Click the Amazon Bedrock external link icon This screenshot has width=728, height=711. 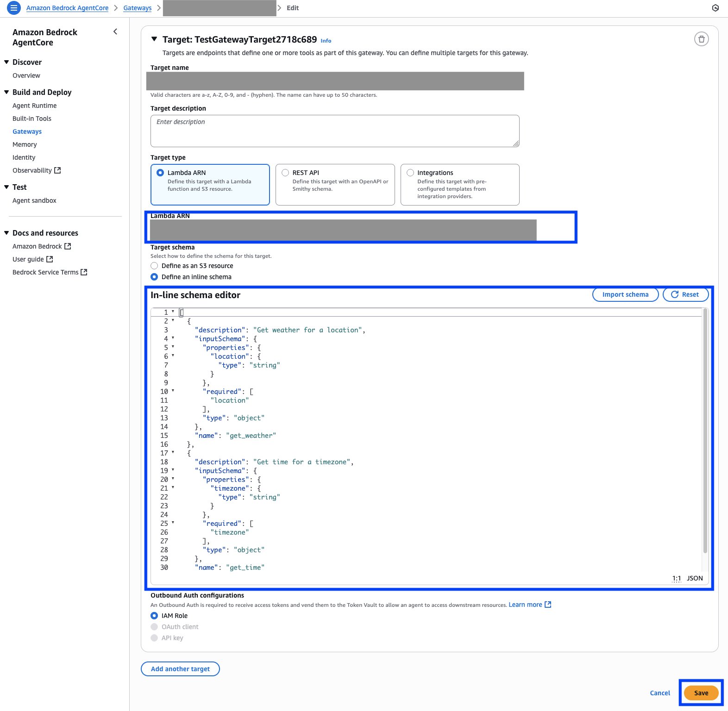coord(68,246)
